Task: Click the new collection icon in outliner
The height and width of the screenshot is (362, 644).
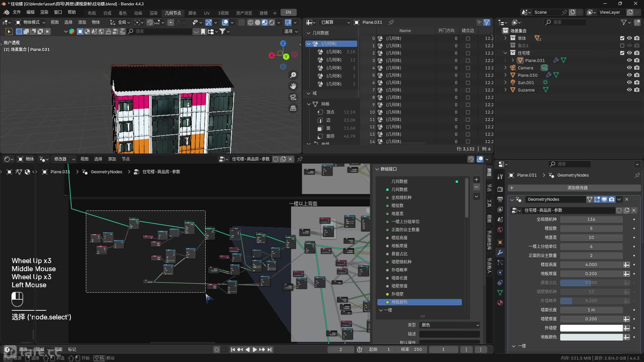Action: point(637,22)
